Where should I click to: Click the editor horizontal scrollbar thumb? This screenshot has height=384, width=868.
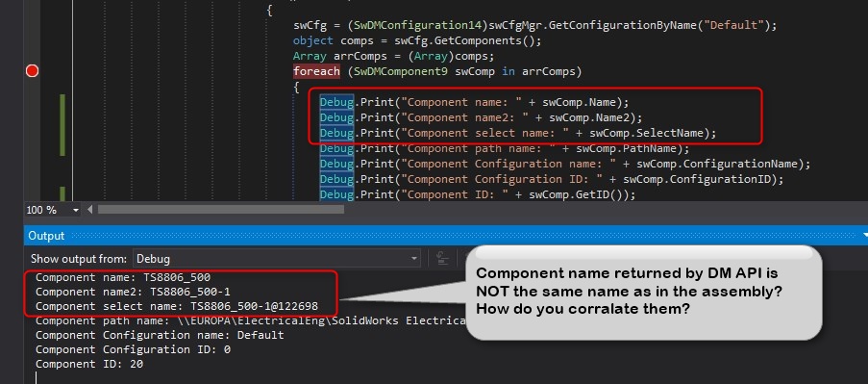221,210
